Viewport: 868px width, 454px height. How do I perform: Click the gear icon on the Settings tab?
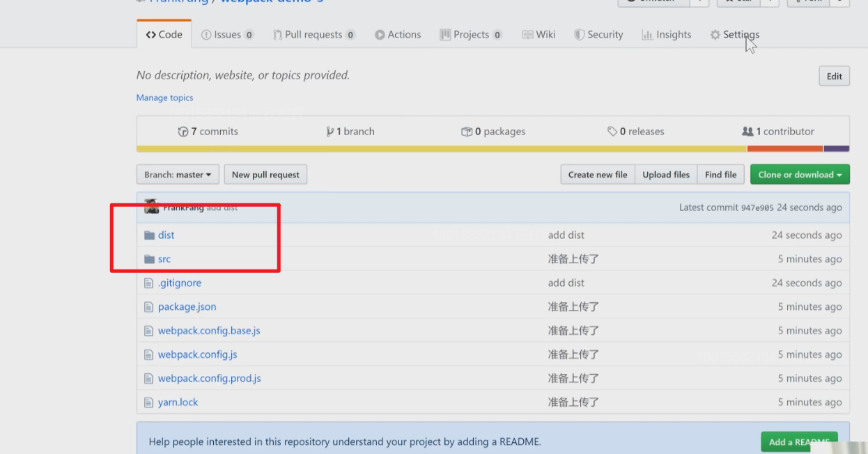(715, 35)
